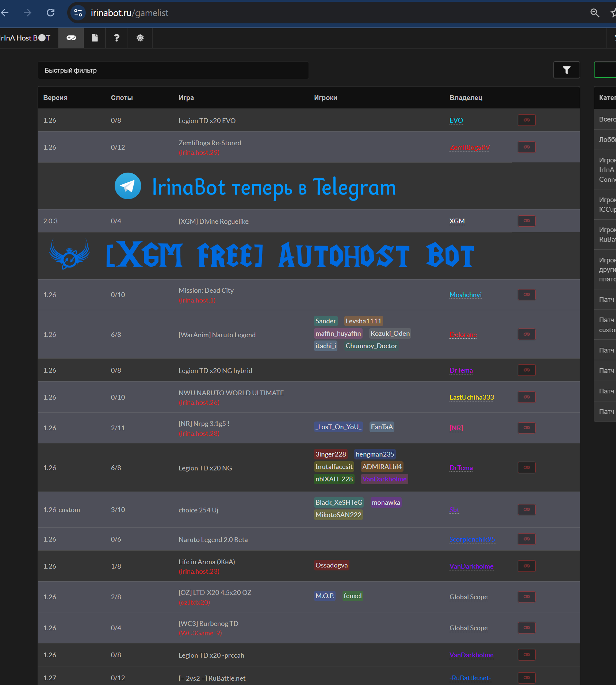Open owner link LastUchiha333
Viewport: 616px width, 685px height.
(471, 397)
